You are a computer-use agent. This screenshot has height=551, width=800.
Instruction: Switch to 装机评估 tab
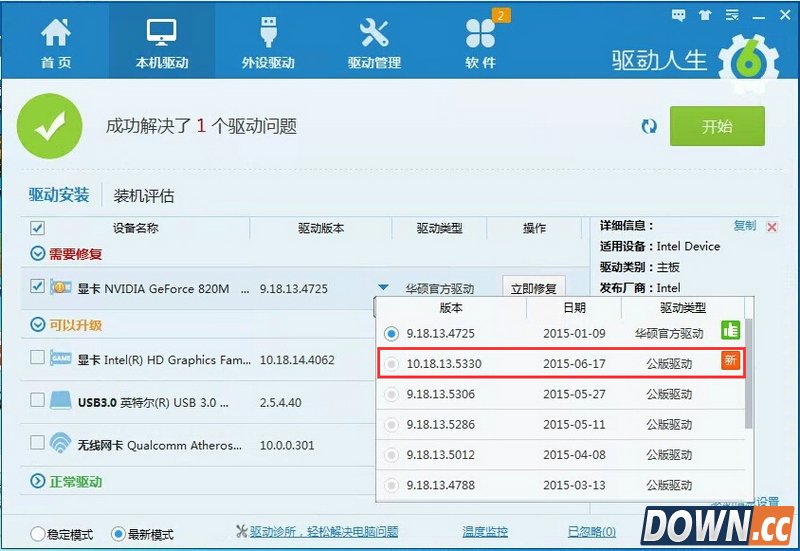pyautogui.click(x=144, y=196)
